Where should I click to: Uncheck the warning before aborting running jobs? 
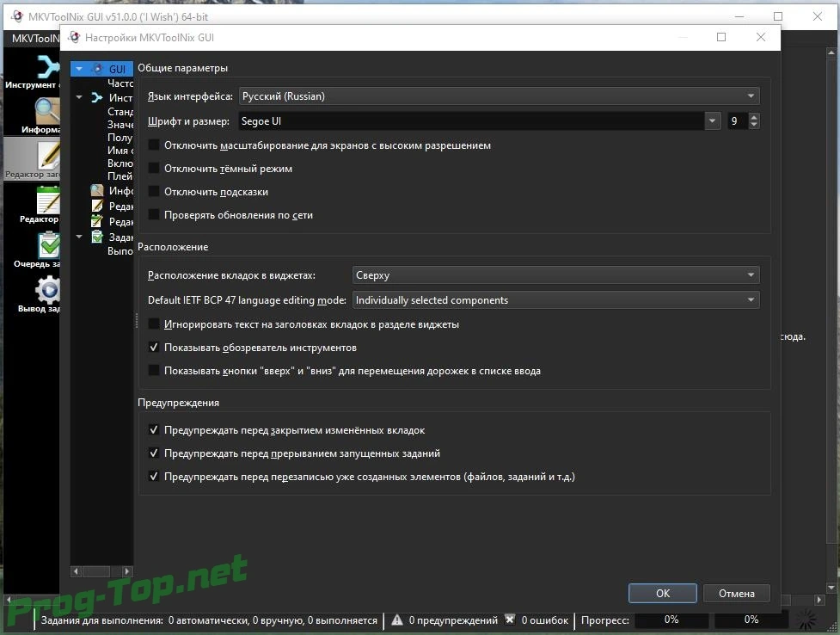click(154, 453)
